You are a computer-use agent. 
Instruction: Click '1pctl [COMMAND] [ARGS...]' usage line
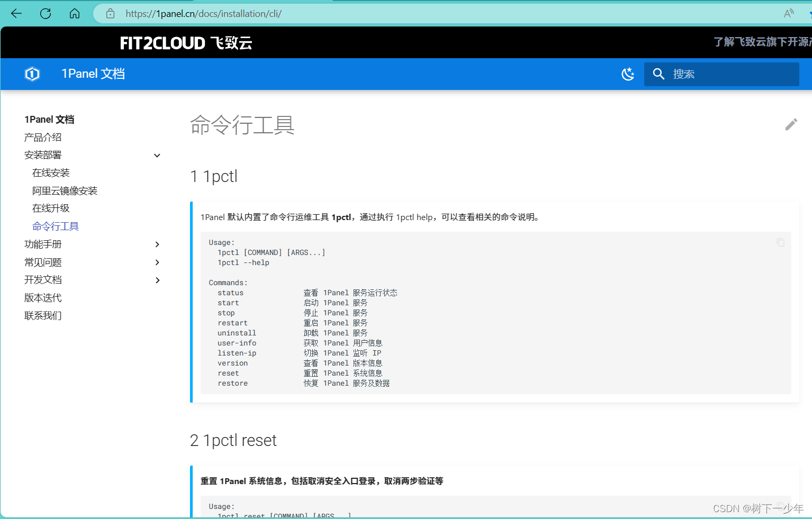(x=272, y=252)
